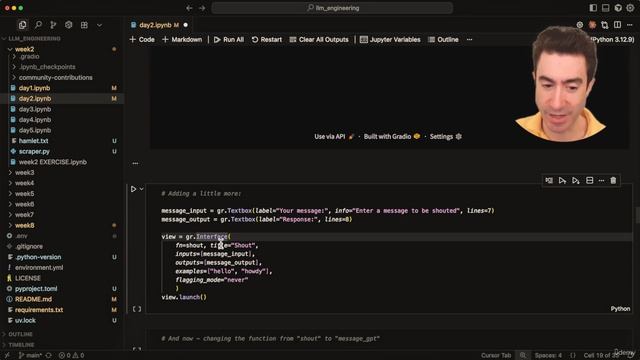Open day1.ipynb file

click(34, 88)
